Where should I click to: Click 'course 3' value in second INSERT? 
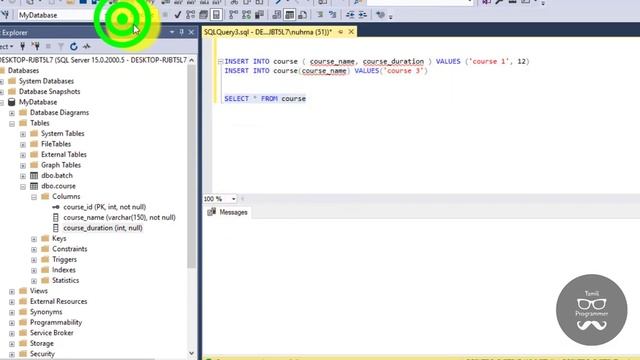click(404, 71)
